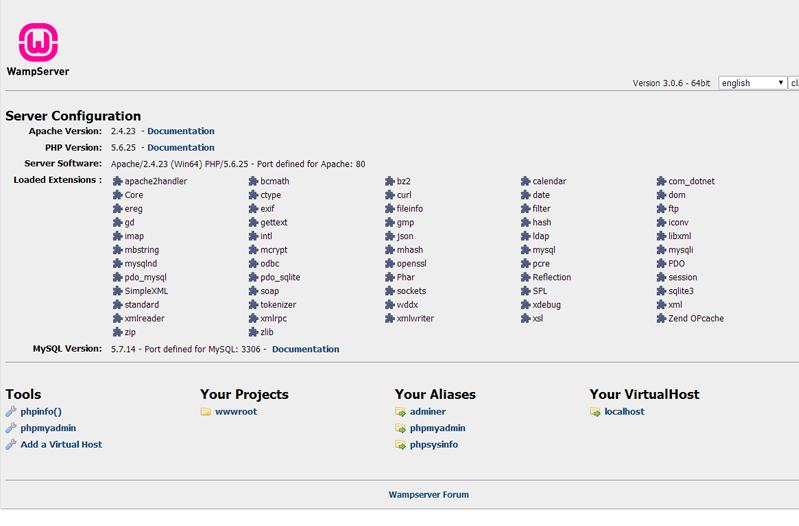Select the session extension text
This screenshot has width=799, height=526.
(683, 277)
